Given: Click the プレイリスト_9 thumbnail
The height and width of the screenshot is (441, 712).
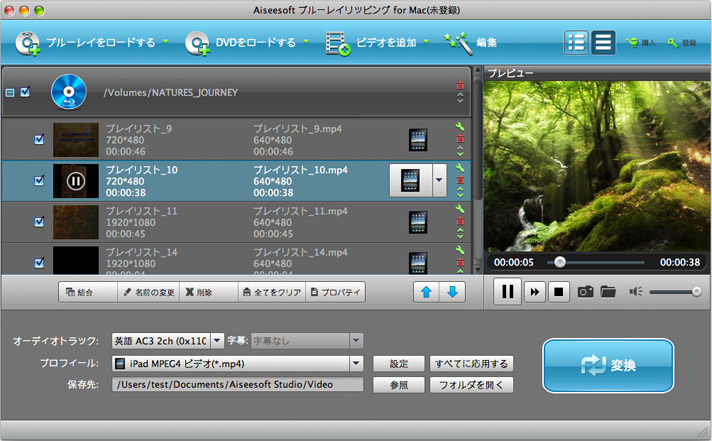Looking at the screenshot, I should coord(76,140).
